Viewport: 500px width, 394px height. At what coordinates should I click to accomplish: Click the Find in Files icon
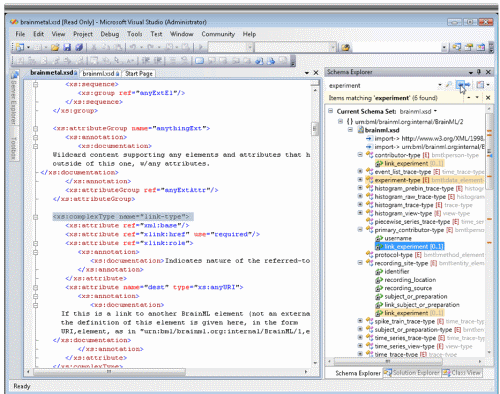[345, 48]
